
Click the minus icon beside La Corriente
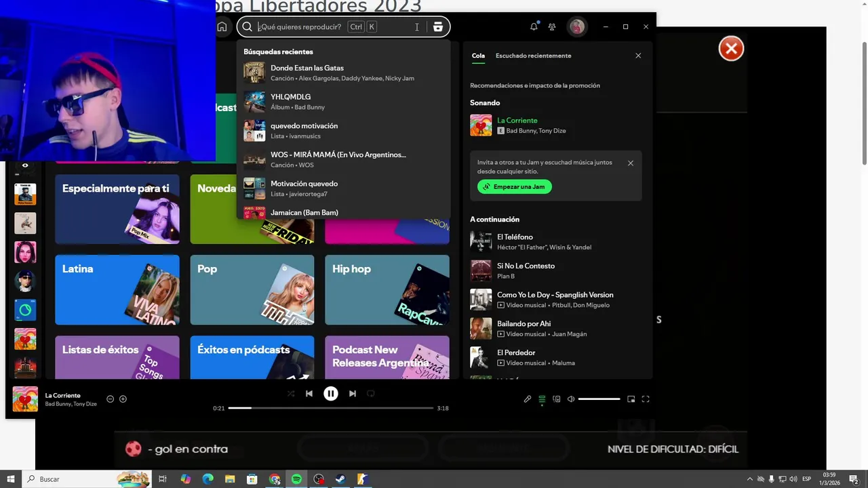pos(110,399)
